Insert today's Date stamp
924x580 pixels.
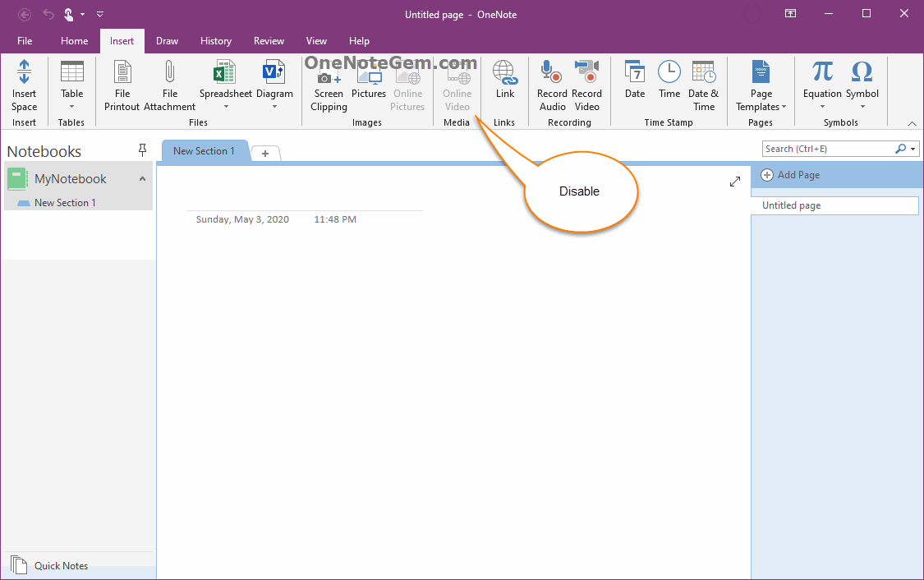click(635, 80)
